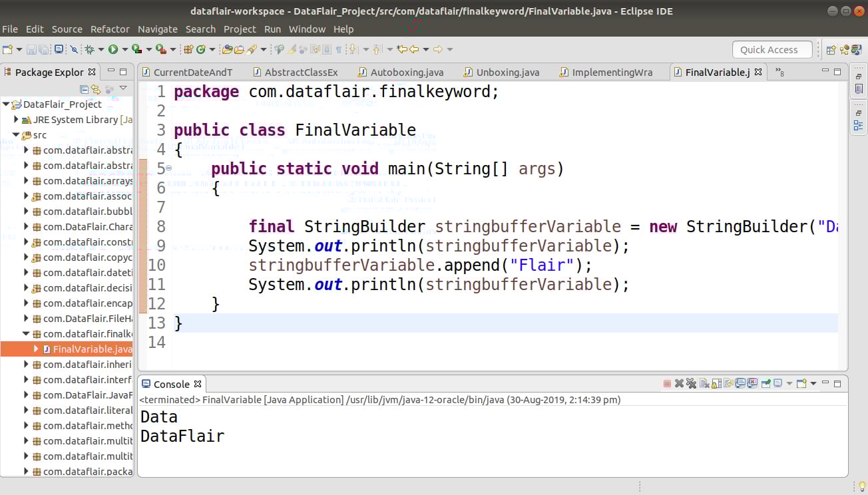Clear the Console with the Clear Console icon
This screenshot has height=495, width=868.
704,383
